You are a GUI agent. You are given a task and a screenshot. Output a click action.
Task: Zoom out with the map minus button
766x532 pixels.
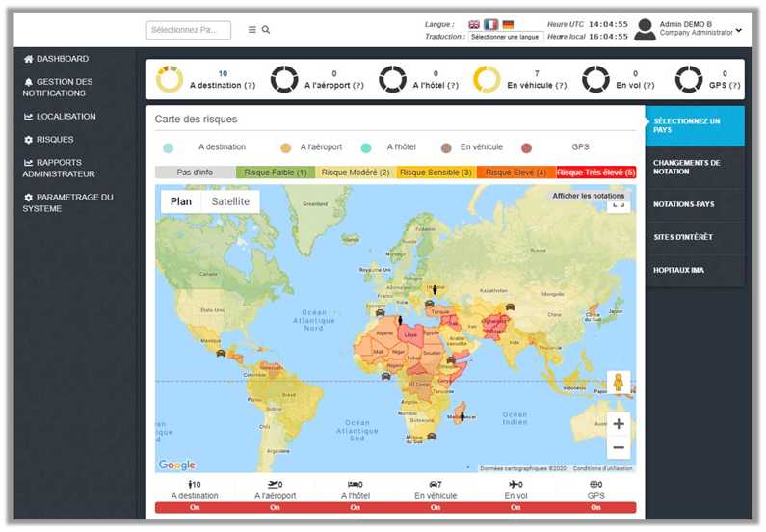619,447
